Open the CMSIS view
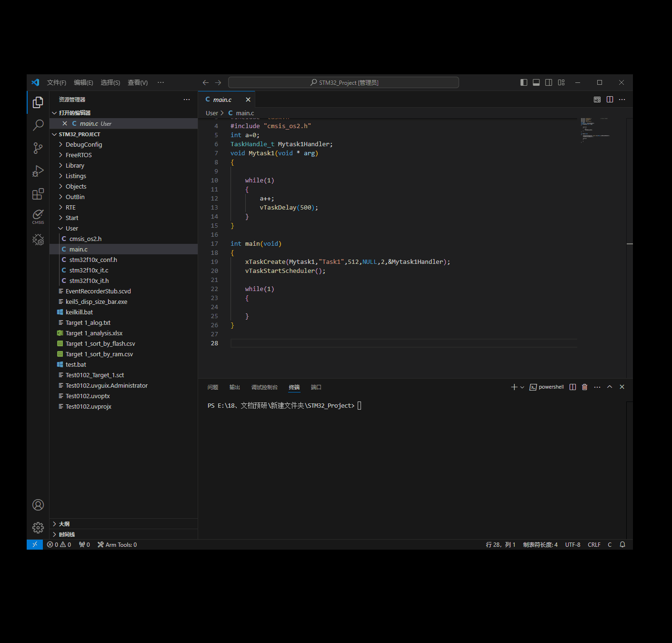672x643 pixels. tap(38, 216)
